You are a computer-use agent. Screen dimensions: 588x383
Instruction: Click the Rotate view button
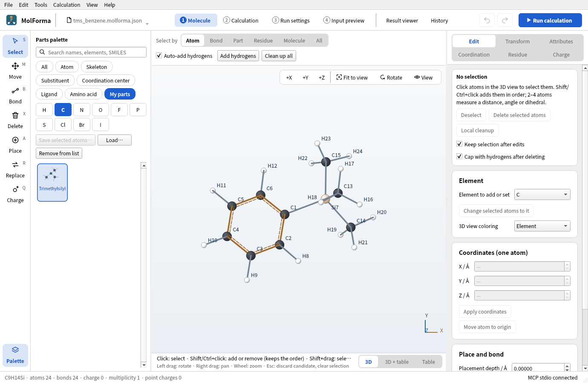click(391, 77)
